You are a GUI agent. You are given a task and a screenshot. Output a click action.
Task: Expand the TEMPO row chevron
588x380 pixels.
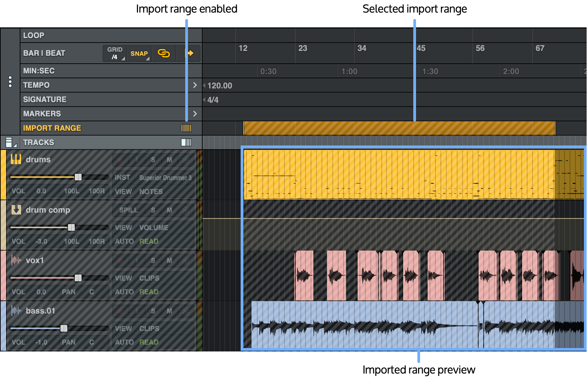(x=195, y=85)
